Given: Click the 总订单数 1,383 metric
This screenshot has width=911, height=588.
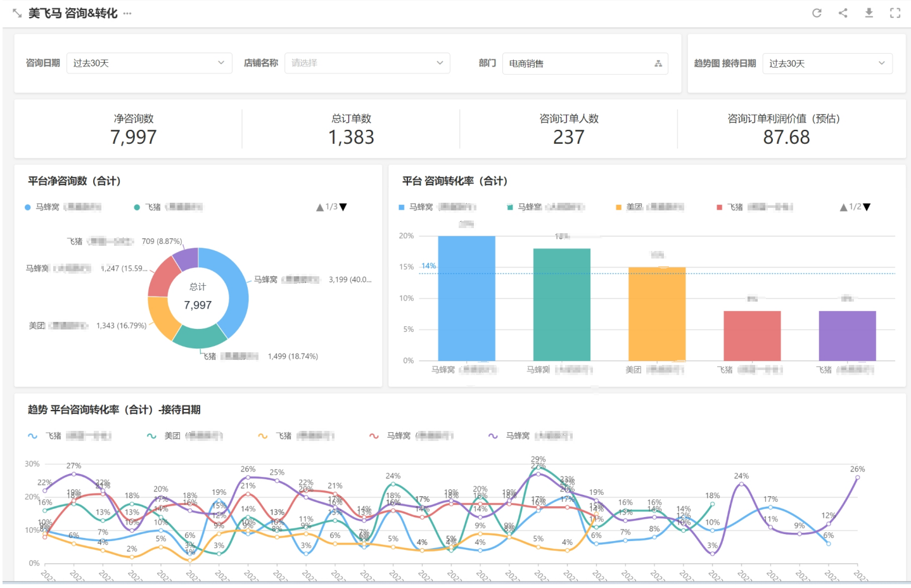Looking at the screenshot, I should click(x=351, y=129).
